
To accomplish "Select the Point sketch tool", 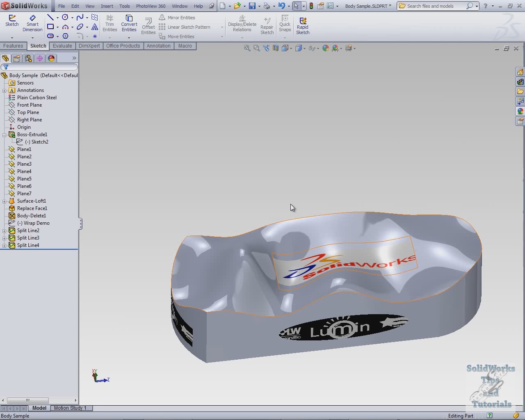I will pos(95,36).
